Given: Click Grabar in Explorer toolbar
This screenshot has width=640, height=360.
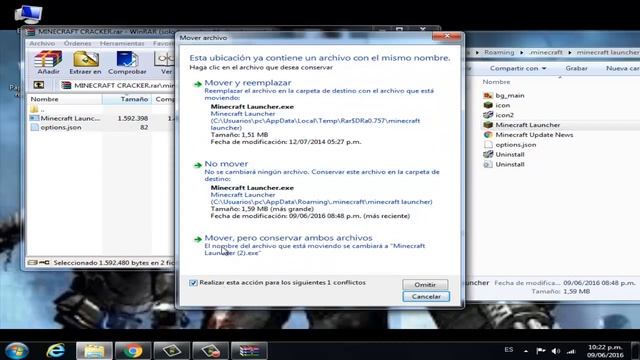Looking at the screenshot, I should (576, 68).
